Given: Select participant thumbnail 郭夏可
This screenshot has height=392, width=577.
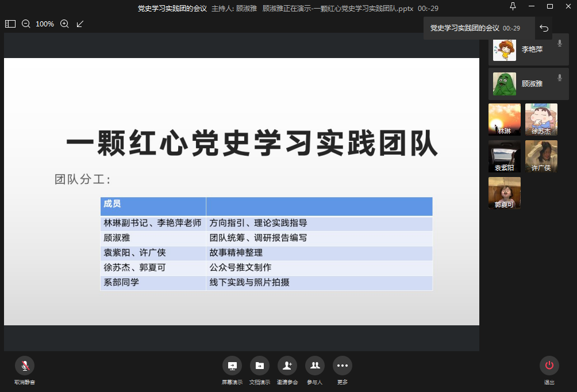Looking at the screenshot, I should coord(505,193).
